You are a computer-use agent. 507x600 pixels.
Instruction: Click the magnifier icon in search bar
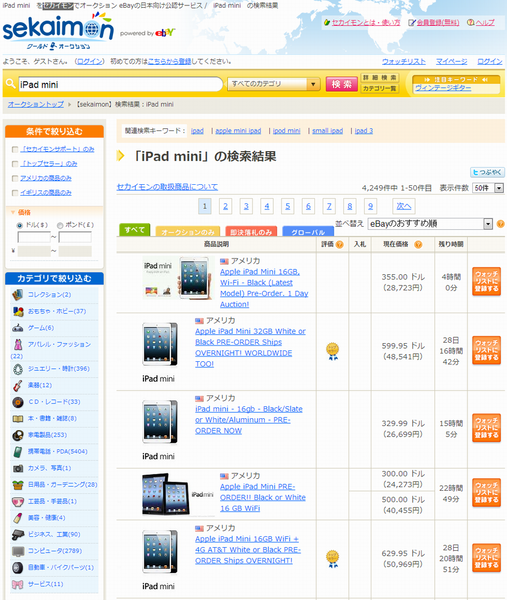[x=10, y=83]
